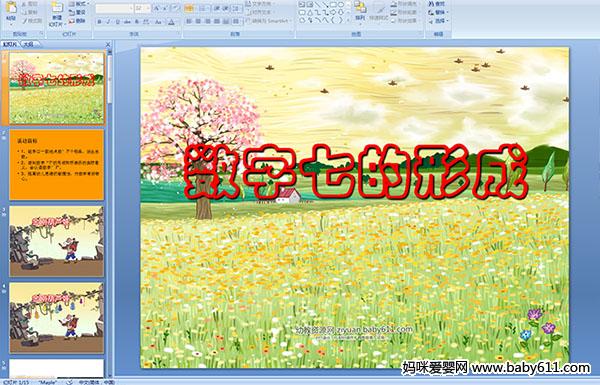The image size is (600, 385).
Task: Click the Convert to SmartArt button
Action: click(x=269, y=21)
